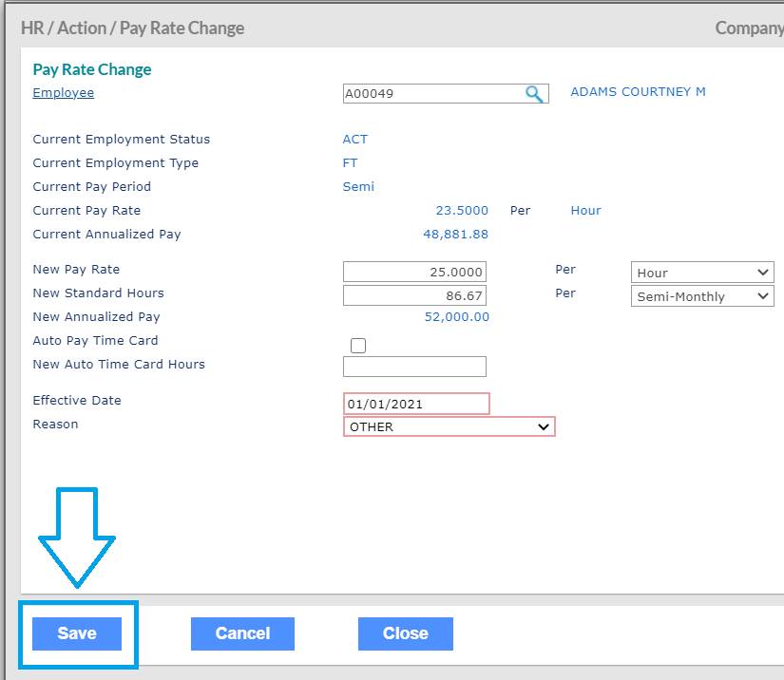Click the Cancel button
The image size is (784, 680).
pyautogui.click(x=242, y=633)
